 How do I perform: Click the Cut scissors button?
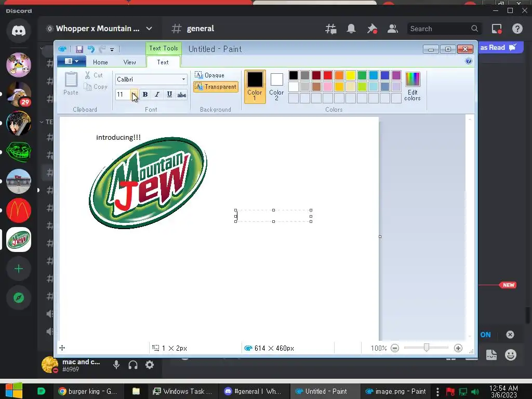pos(94,75)
